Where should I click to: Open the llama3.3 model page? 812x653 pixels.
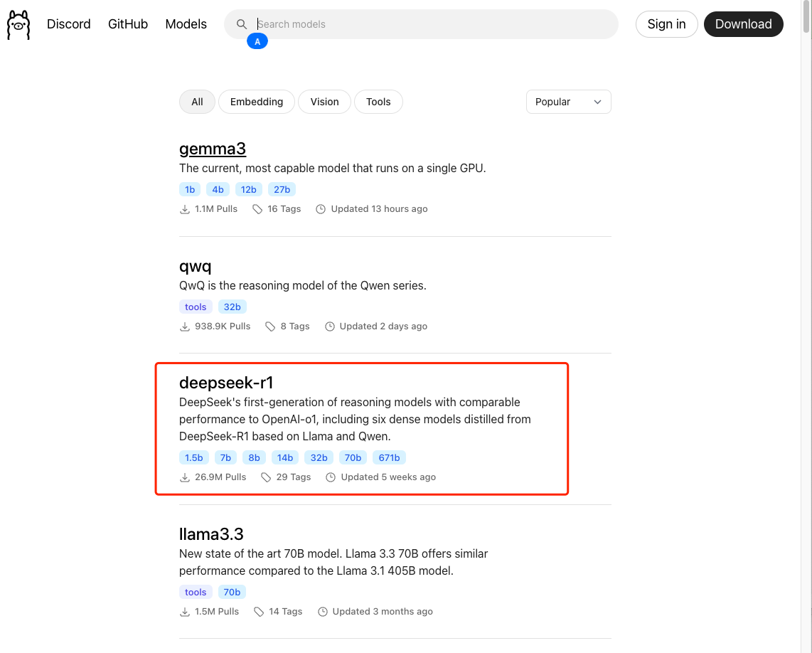tap(211, 534)
